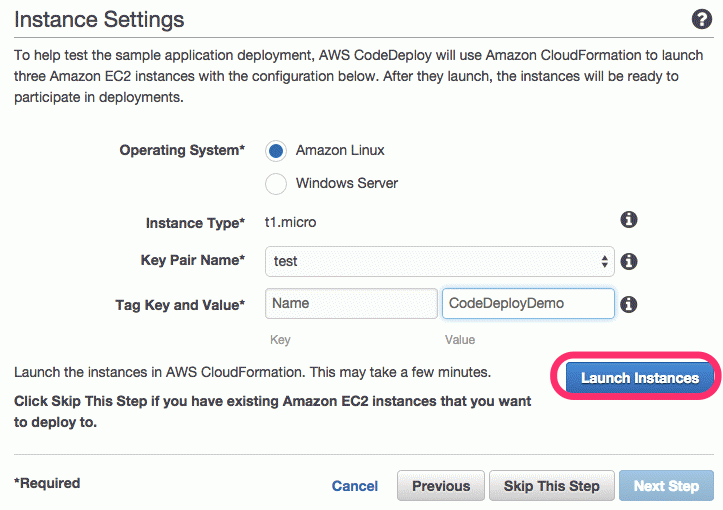The height and width of the screenshot is (510, 723).
Task: Open the help question mark icon
Action: tap(701, 19)
